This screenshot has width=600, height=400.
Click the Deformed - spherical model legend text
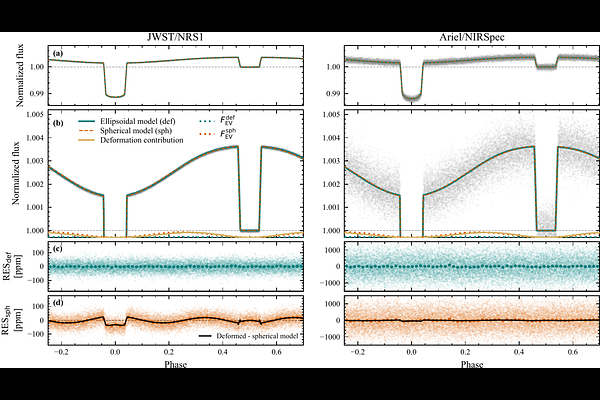pyautogui.click(x=257, y=336)
